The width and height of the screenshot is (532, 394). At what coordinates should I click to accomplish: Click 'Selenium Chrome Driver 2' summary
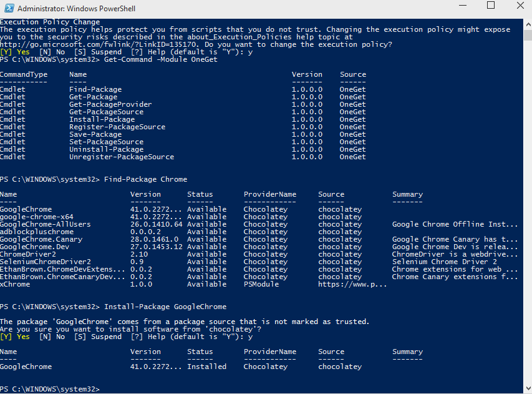pyautogui.click(x=445, y=262)
